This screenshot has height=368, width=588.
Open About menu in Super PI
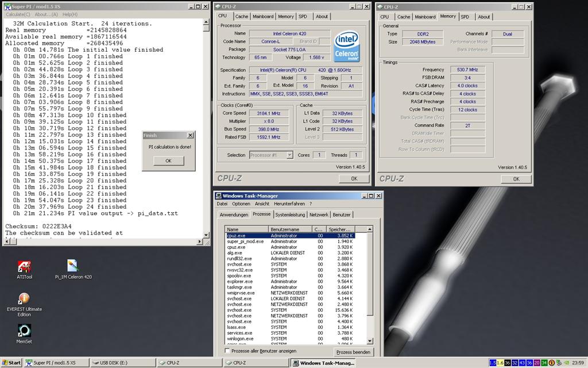click(46, 14)
